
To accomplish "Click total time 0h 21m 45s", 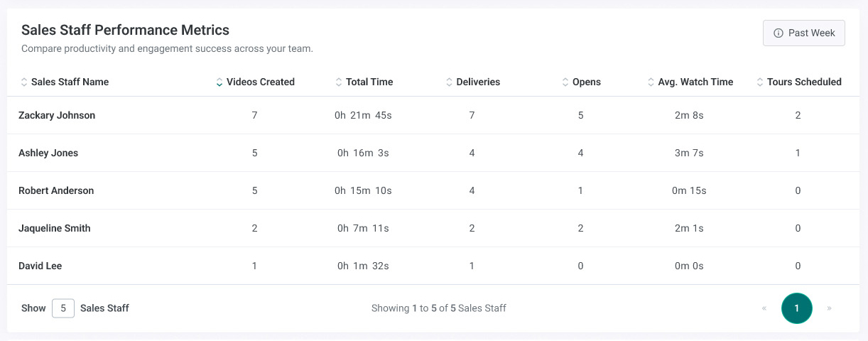I will (x=363, y=115).
